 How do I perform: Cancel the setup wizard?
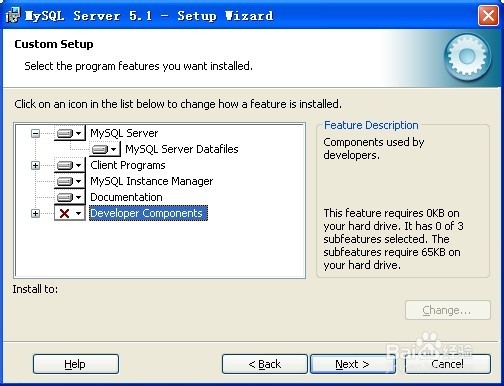point(448,364)
